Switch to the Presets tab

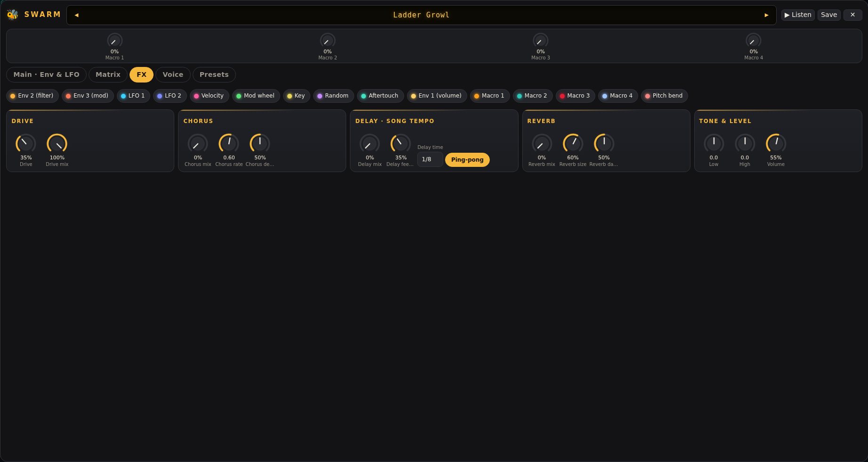[x=214, y=74]
